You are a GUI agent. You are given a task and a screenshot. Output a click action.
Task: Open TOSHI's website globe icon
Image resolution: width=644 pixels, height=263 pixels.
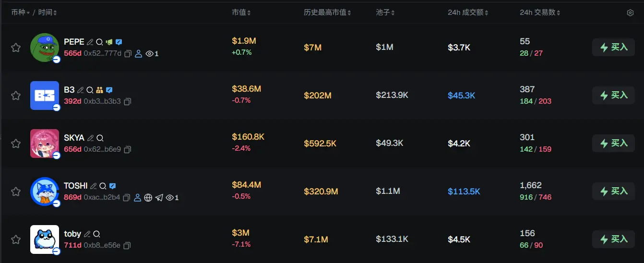[x=148, y=198]
